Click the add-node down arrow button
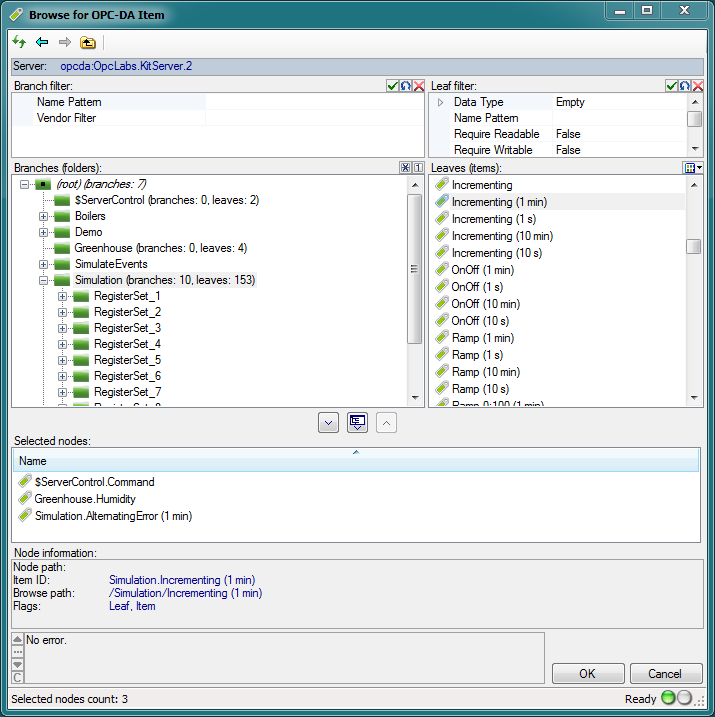The width and height of the screenshot is (715, 717). 328,422
